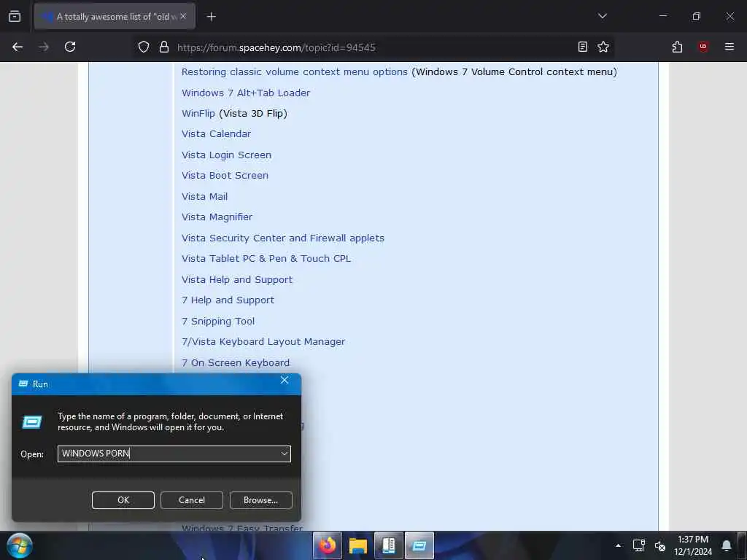Open the uBlock Origin extension icon
This screenshot has height=560, width=747.
tap(703, 47)
